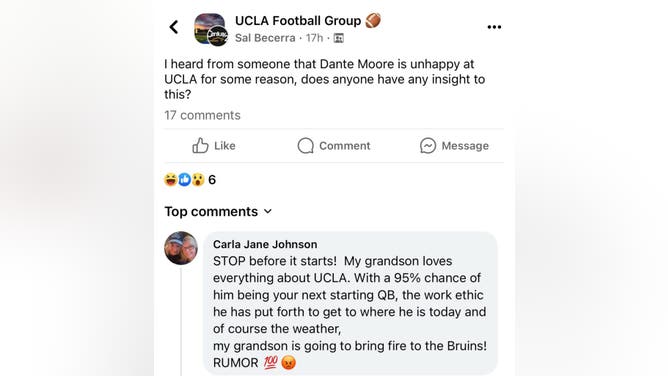Tap the speech bubble Comment icon
This screenshot has width=668, height=376.
[305, 146]
